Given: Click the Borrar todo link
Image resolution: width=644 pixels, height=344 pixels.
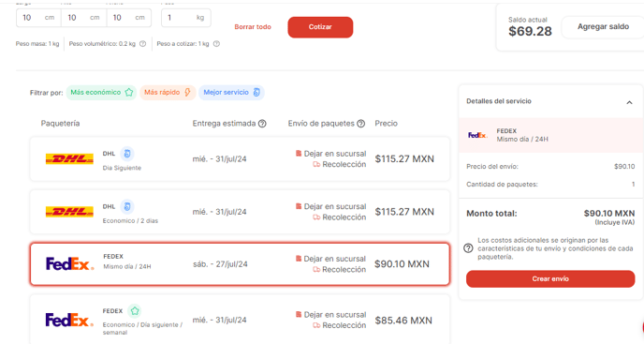Looking at the screenshot, I should click(x=253, y=27).
